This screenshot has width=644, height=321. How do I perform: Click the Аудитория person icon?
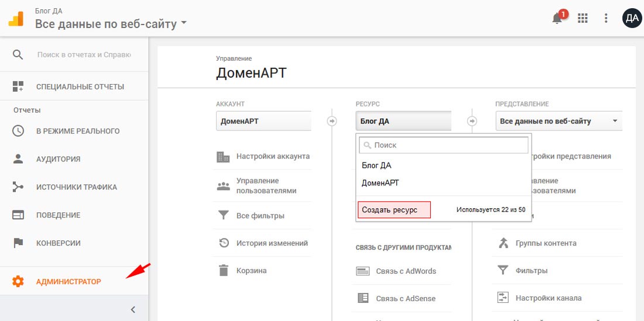(18, 159)
